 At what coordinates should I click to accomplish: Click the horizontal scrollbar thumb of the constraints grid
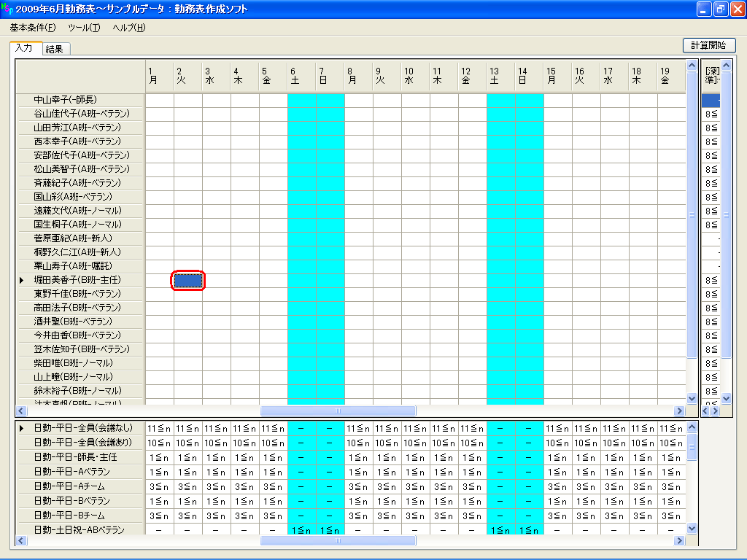pos(338,540)
